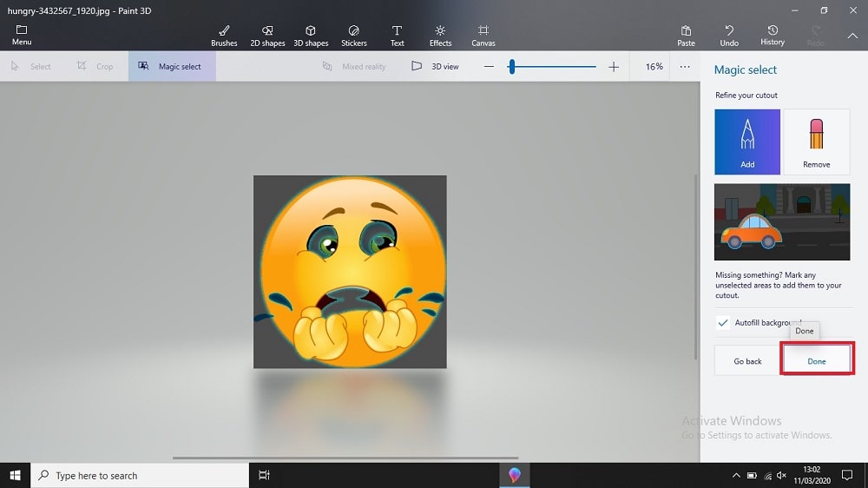The image size is (868, 488).
Task: Zoom in with the plus button
Action: click(614, 67)
